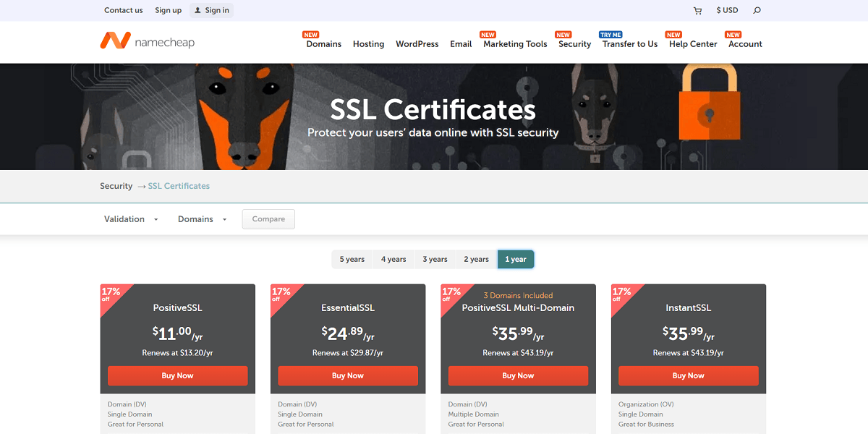Click the SSL Certificates breadcrumb
868x434 pixels.
(x=179, y=186)
